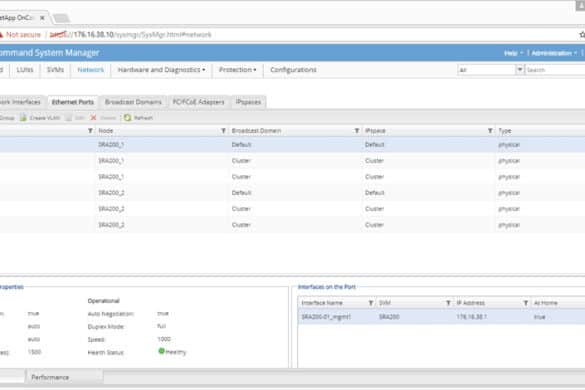Image resolution: width=585 pixels, height=390 pixels.
Task: Sort by the IPspace column header
Action: point(375,131)
